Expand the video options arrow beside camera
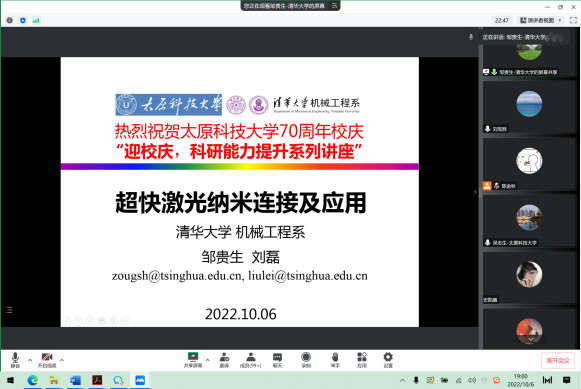 (x=62, y=360)
